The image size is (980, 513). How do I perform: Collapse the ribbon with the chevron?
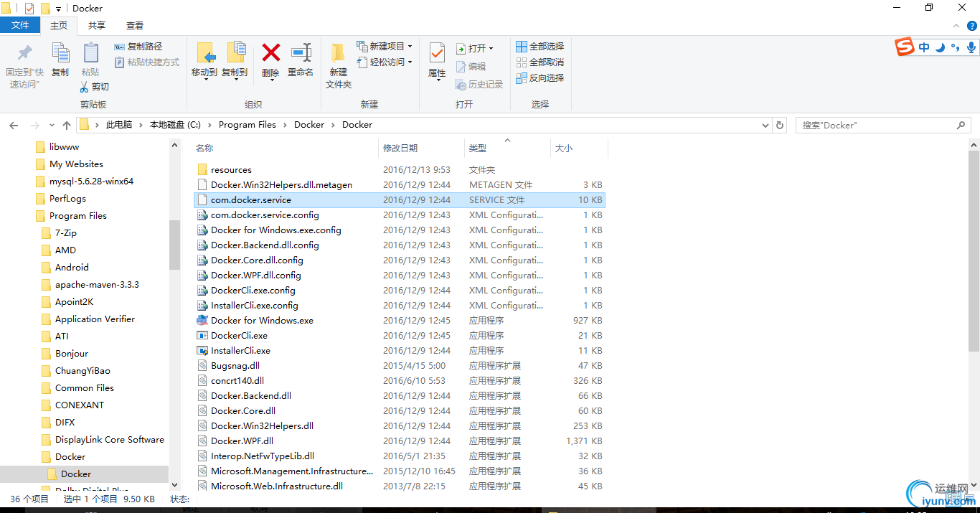[x=958, y=26]
